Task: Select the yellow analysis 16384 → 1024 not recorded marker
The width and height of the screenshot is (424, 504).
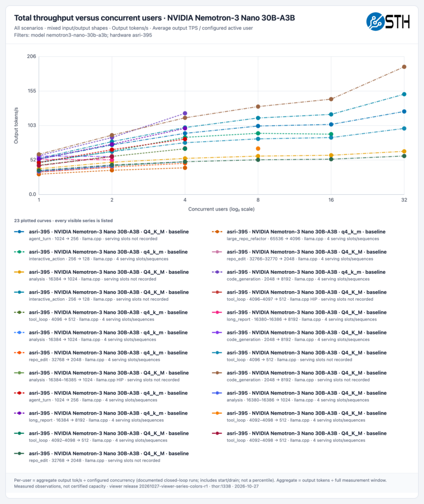Action: pos(19,272)
